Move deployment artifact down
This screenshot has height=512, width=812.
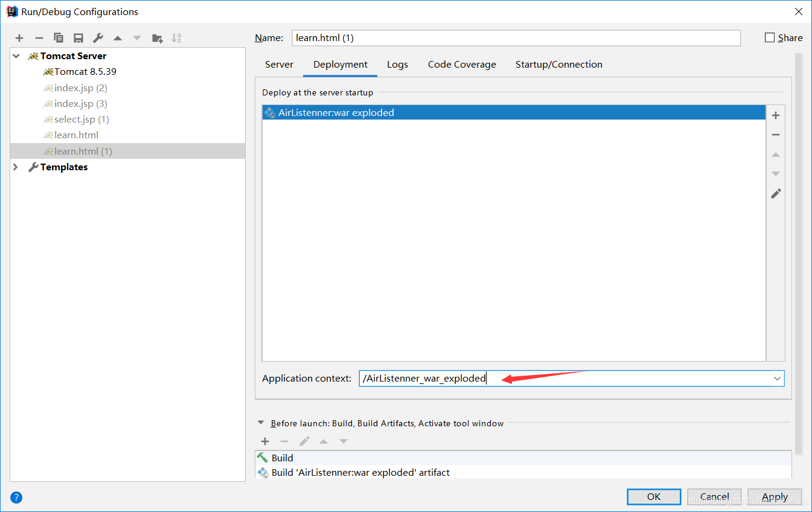pos(776,174)
